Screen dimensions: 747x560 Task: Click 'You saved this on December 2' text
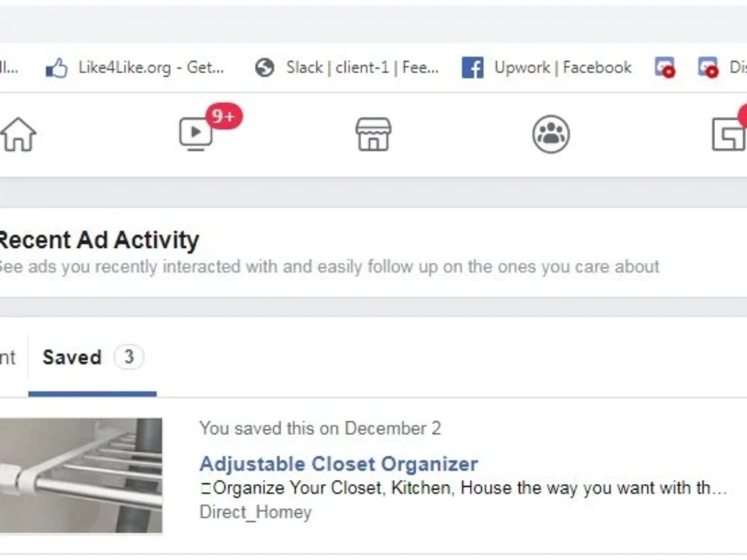click(x=320, y=428)
